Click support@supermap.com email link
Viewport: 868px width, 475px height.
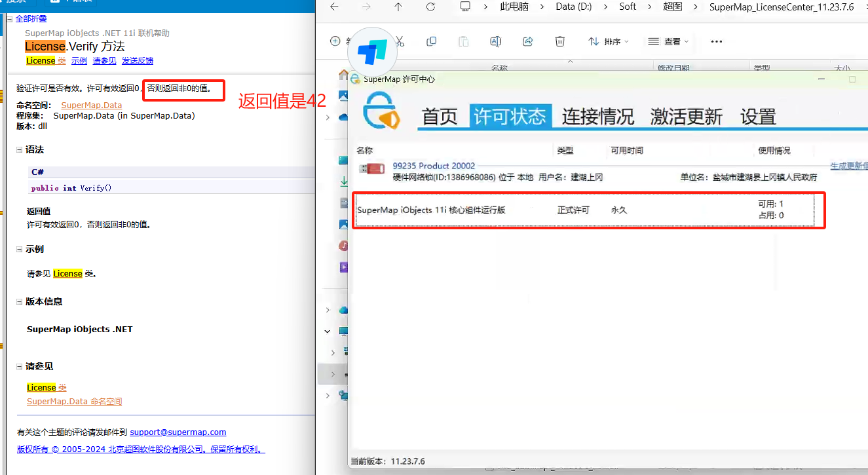pos(178,432)
